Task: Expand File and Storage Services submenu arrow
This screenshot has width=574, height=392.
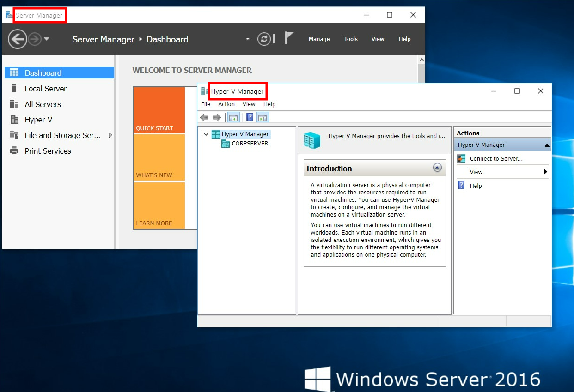Action: (110, 135)
